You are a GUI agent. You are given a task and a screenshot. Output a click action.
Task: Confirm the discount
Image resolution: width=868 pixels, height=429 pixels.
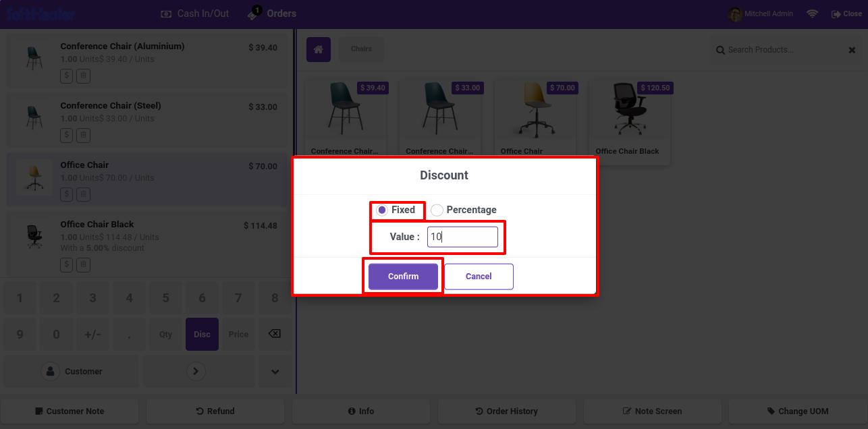point(403,277)
